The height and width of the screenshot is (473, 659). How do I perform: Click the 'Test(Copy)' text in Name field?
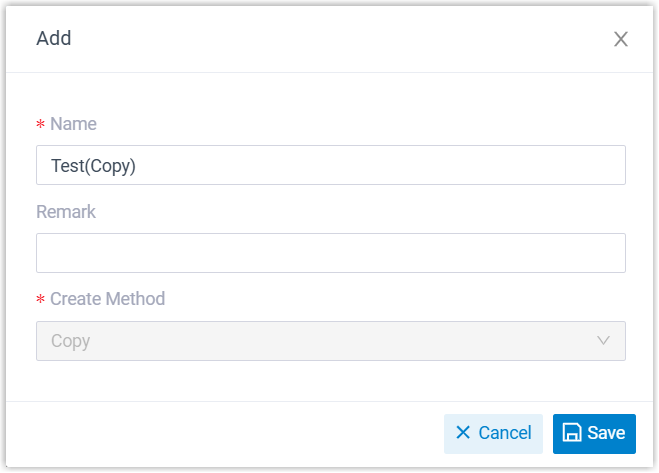(93, 166)
